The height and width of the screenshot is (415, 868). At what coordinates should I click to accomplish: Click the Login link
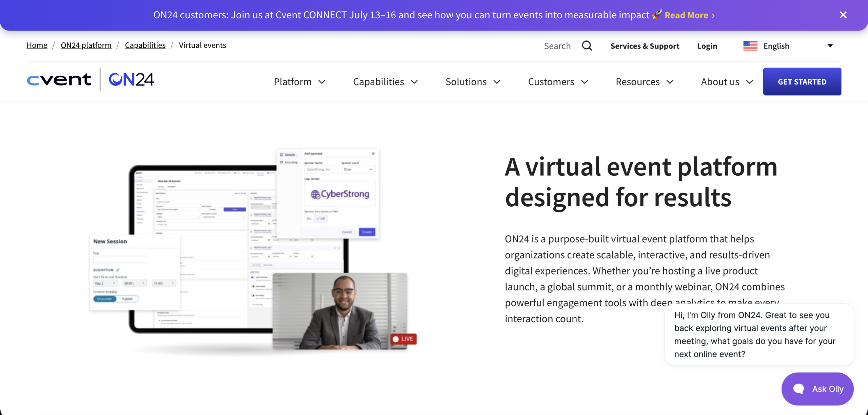tap(707, 46)
